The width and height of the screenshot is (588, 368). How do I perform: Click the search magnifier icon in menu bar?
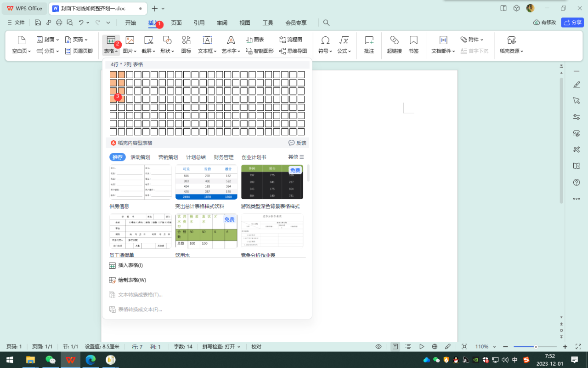click(x=326, y=23)
